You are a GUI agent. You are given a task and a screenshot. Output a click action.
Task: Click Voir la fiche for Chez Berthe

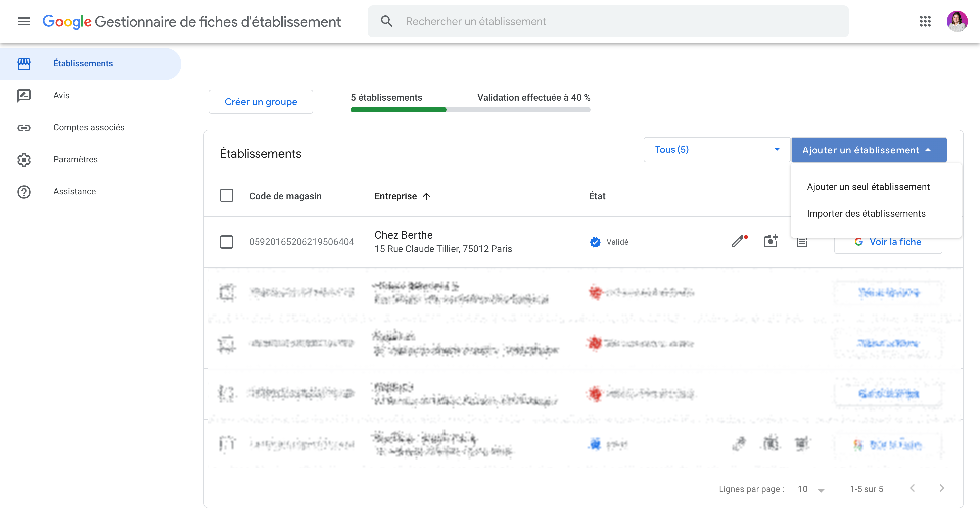pos(888,242)
